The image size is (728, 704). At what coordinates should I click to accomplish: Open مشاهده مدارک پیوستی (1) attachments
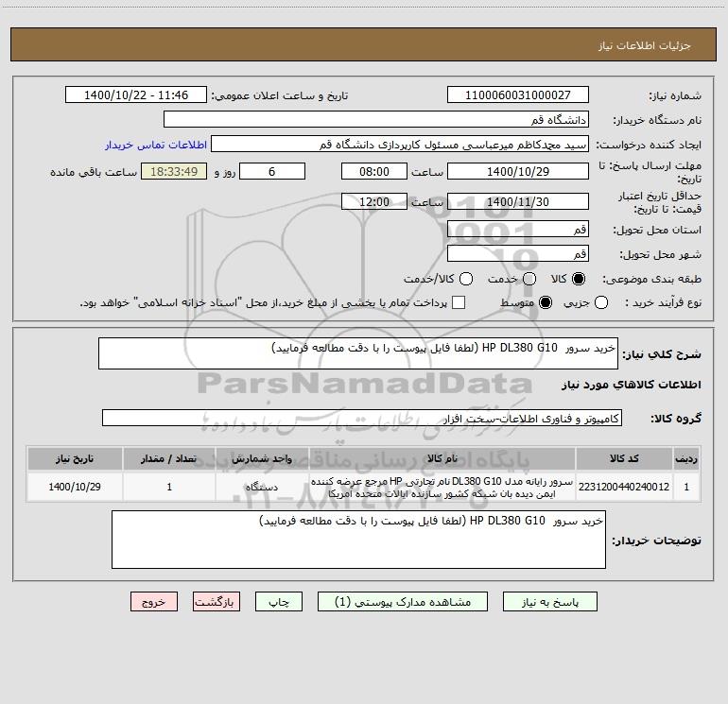point(403,601)
